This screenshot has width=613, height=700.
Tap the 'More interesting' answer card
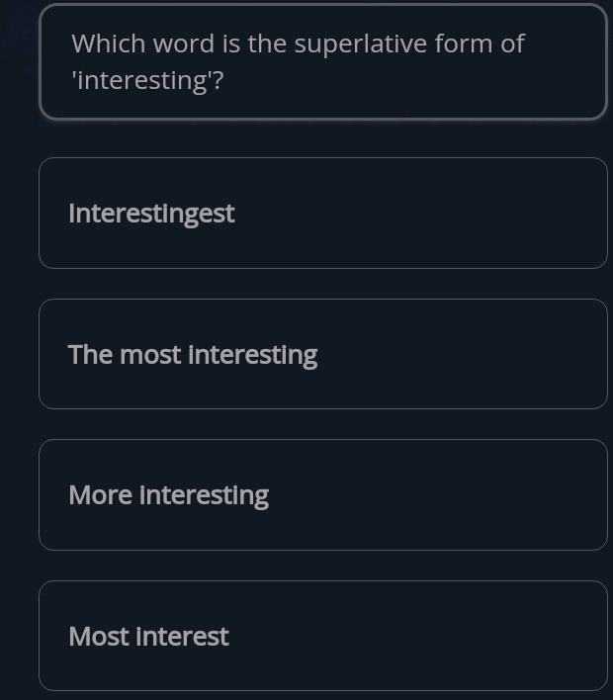coord(322,494)
